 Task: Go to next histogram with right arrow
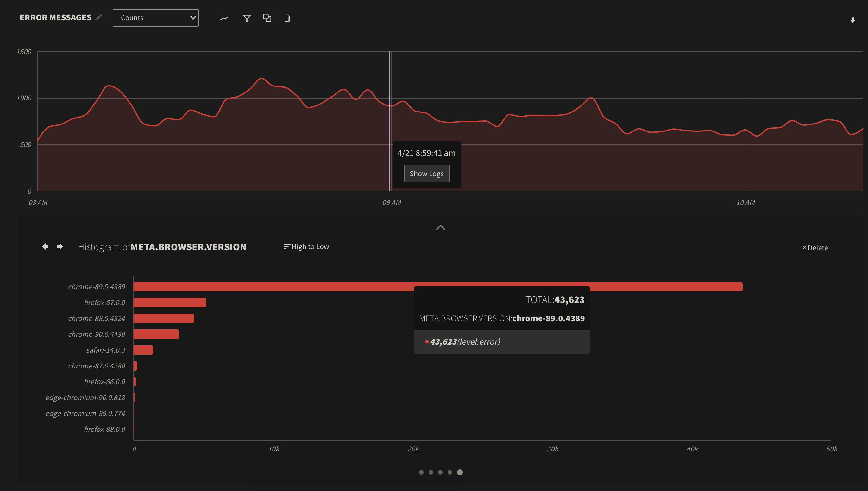pos(60,246)
